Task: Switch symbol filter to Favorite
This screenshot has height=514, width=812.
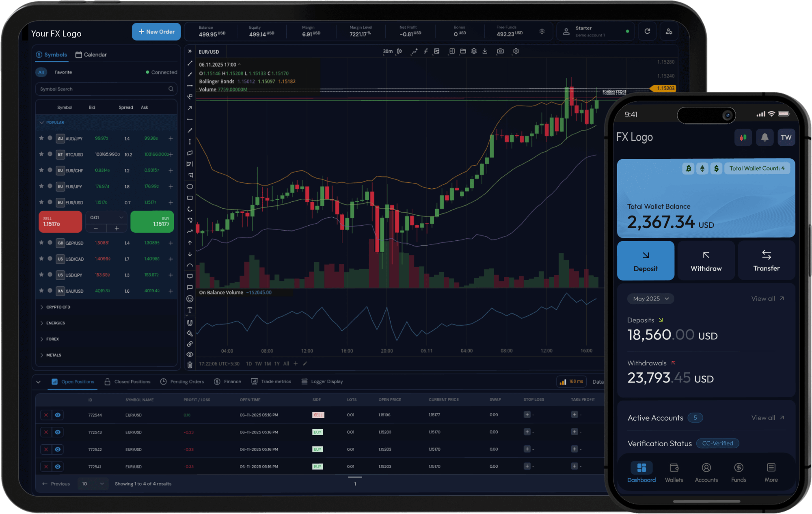Action: point(63,72)
